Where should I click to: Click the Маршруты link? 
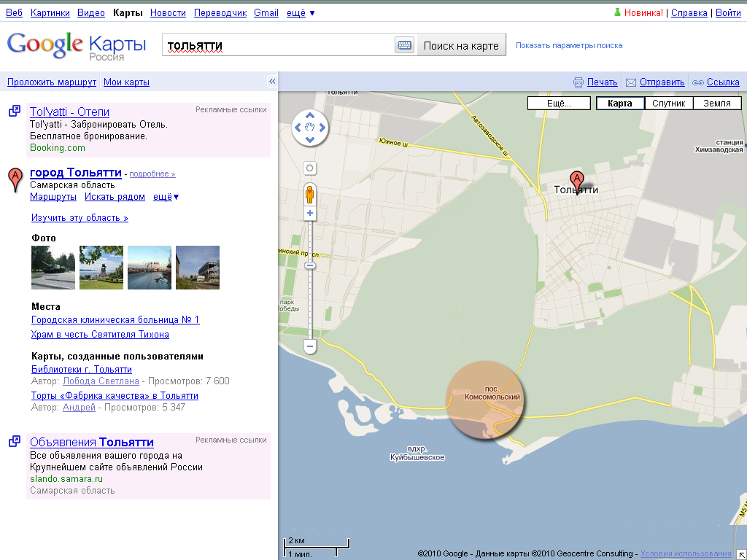coord(53,197)
